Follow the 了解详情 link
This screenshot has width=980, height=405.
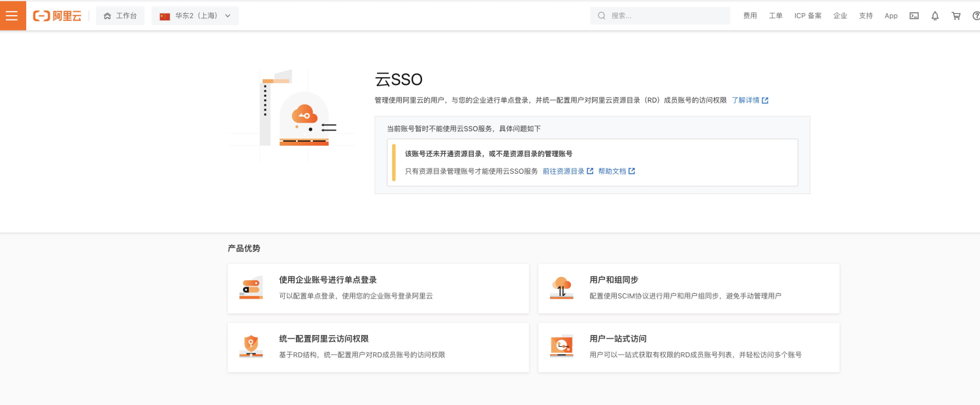(745, 101)
